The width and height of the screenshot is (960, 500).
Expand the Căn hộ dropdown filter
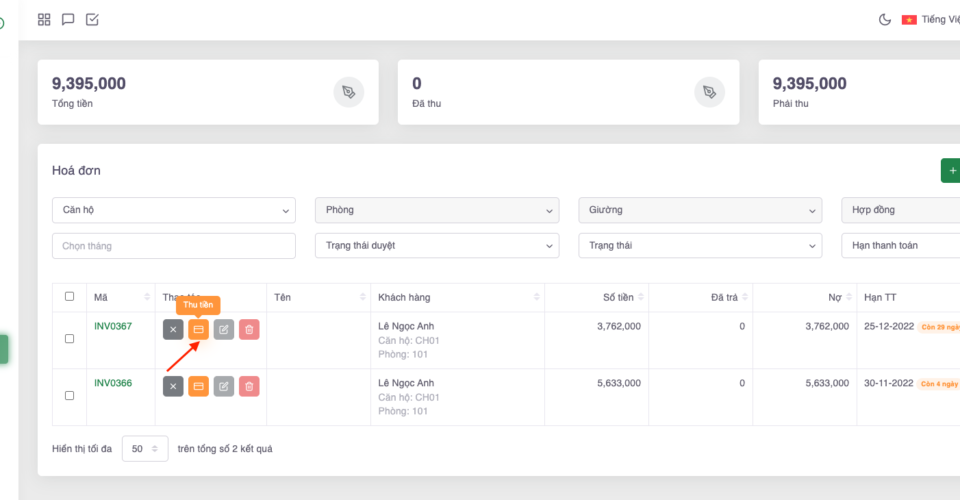pyautogui.click(x=173, y=210)
